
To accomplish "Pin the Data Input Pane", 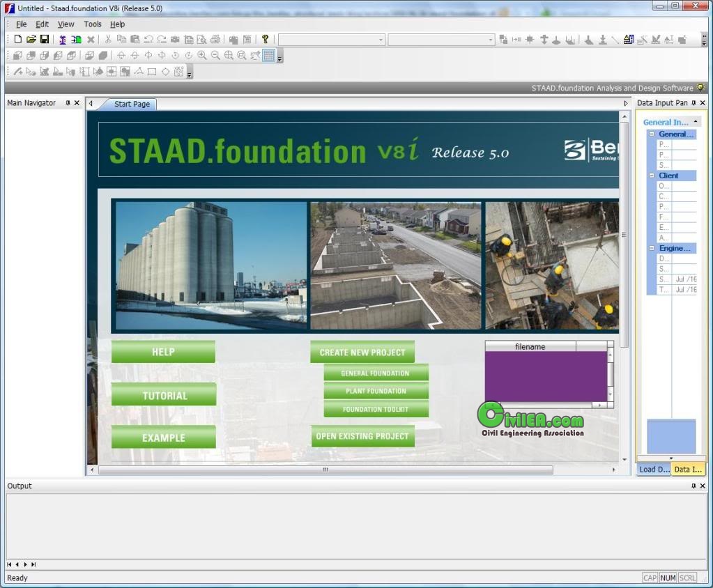I will 694,103.
